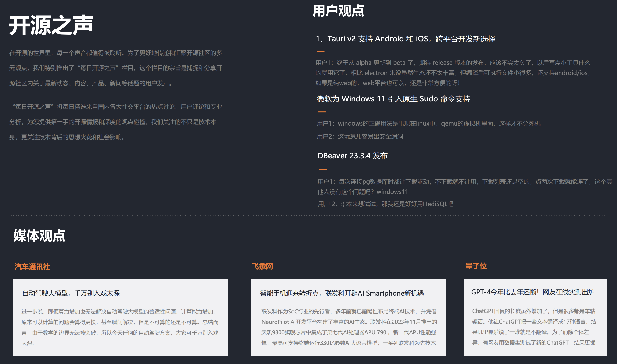The height and width of the screenshot is (364, 617).
Task: Open article 自动驾驶大模型，千万别入戏太深
Action: click(x=71, y=293)
